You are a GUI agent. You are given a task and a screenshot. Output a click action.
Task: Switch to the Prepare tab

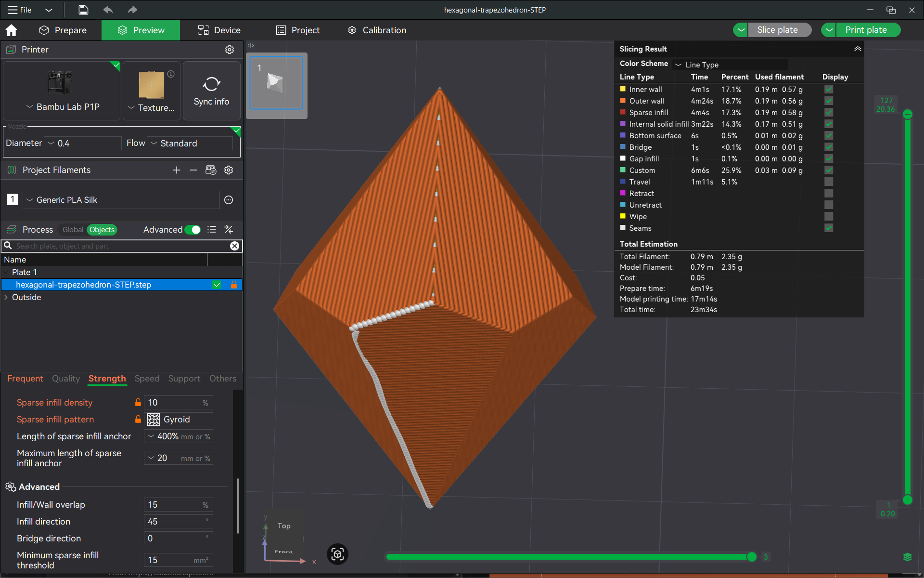[63, 30]
